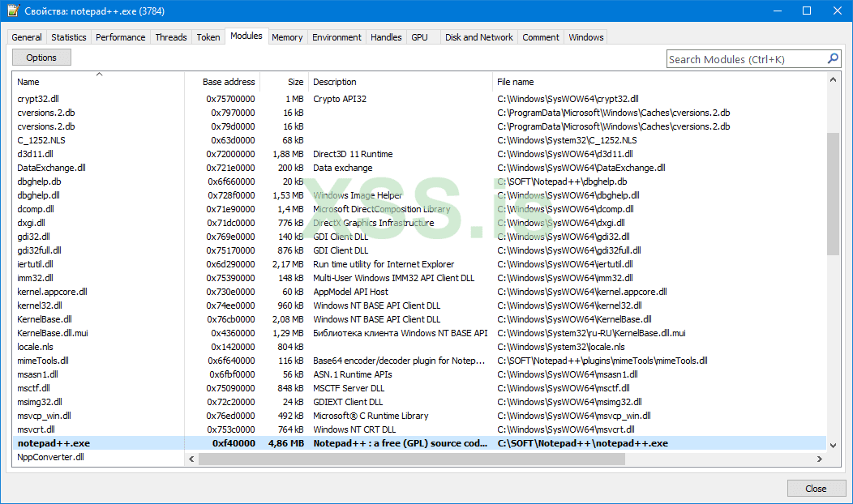Viewport: 853px width, 504px height.
Task: Select the msctf.dll module
Action: pyautogui.click(x=419, y=388)
